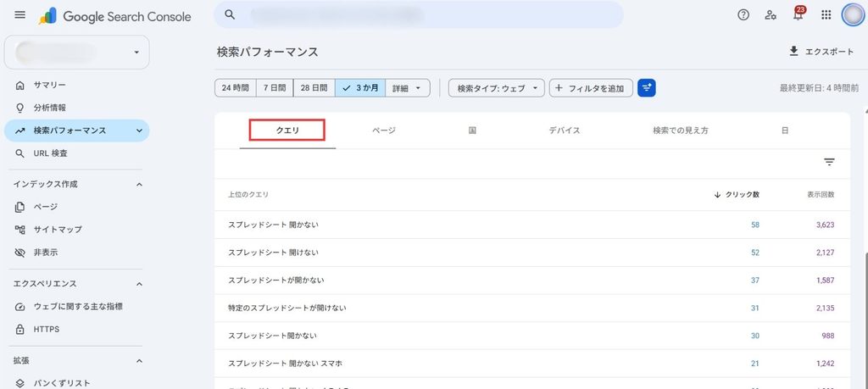Click the search magnifier icon in URL bar

click(230, 15)
